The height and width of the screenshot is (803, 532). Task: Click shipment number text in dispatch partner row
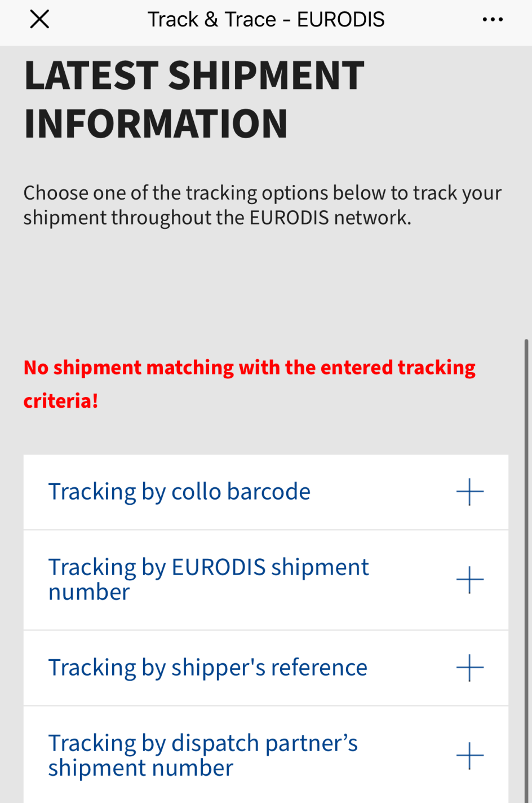click(141, 769)
